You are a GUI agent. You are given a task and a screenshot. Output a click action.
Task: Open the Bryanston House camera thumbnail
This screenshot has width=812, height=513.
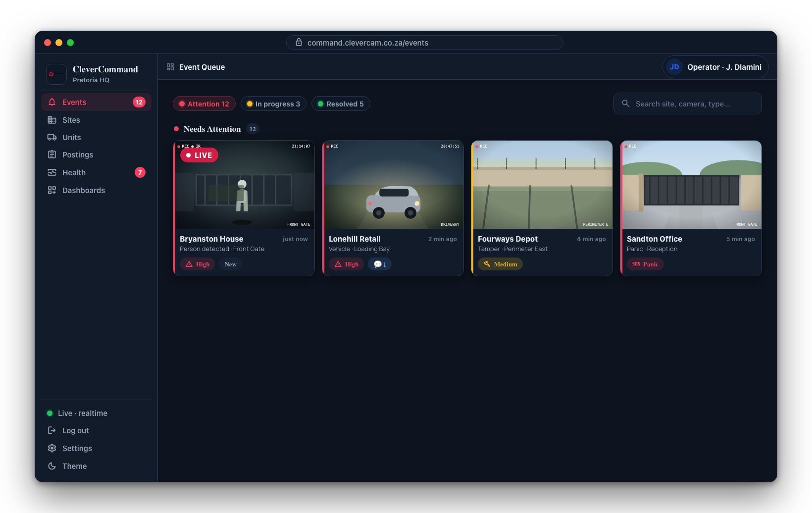pos(245,185)
